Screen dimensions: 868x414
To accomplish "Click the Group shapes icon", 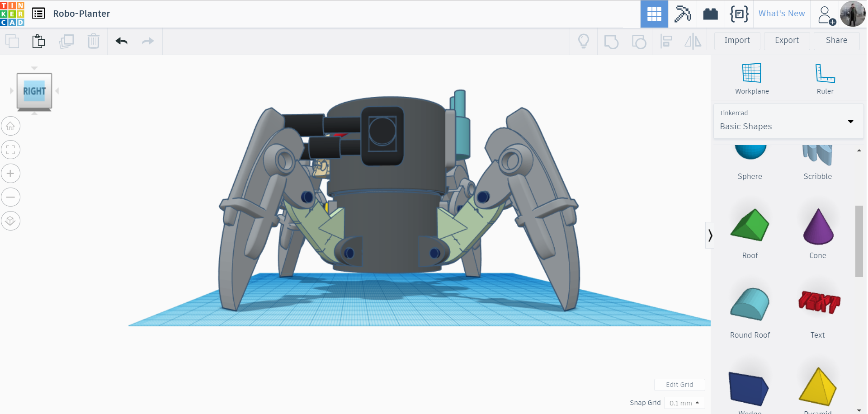I will point(611,42).
